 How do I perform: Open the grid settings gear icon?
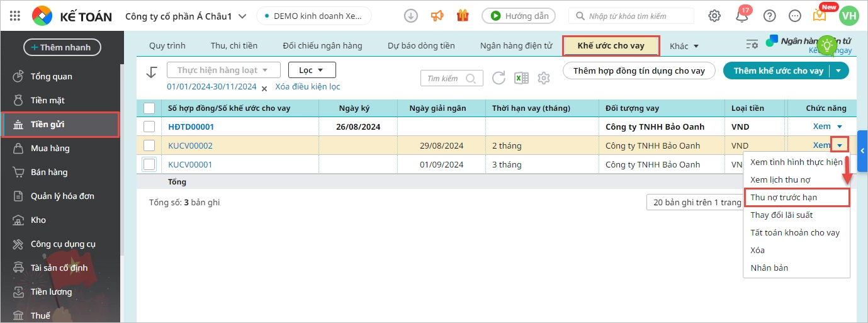[x=544, y=78]
